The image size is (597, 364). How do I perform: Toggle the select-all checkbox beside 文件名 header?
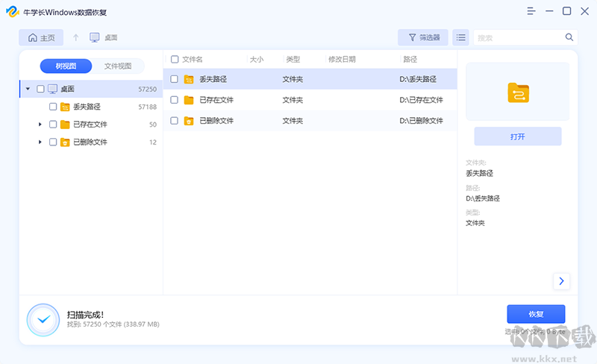(175, 59)
